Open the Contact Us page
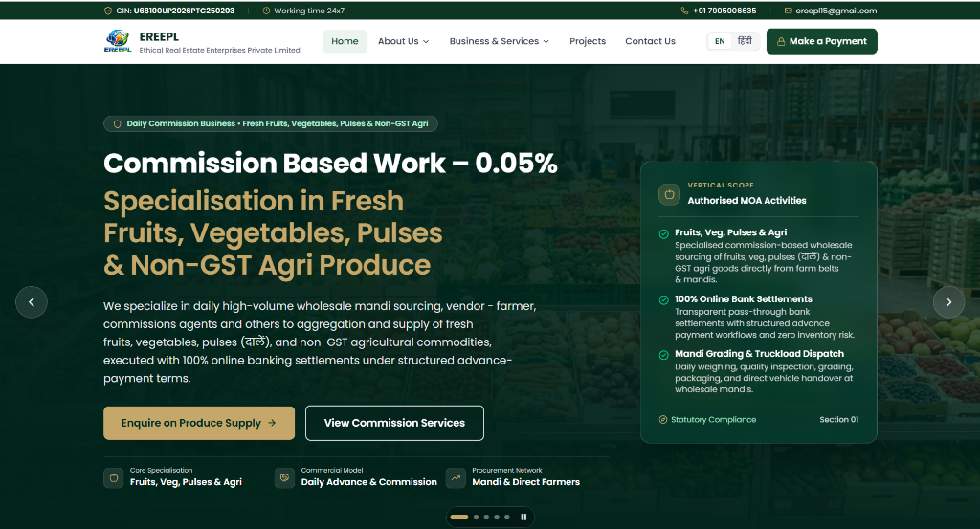980x529 pixels. (650, 41)
